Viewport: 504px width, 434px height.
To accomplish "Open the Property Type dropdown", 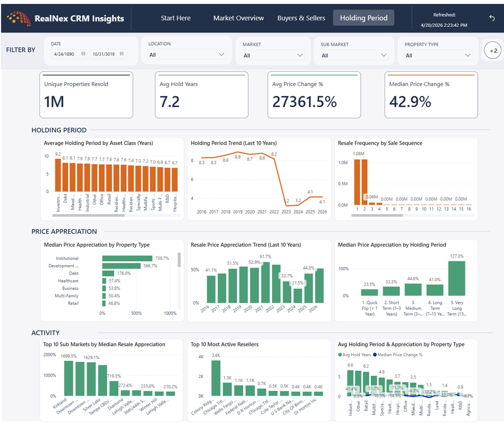I will 438,56.
